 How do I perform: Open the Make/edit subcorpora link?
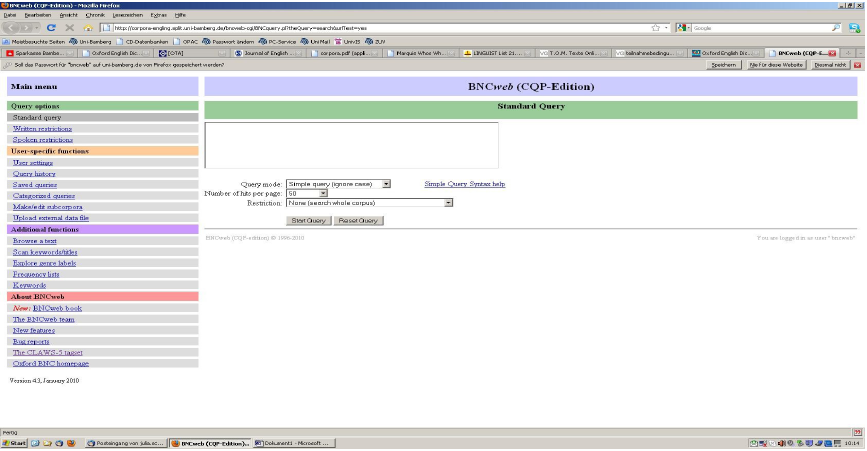[x=48, y=207]
